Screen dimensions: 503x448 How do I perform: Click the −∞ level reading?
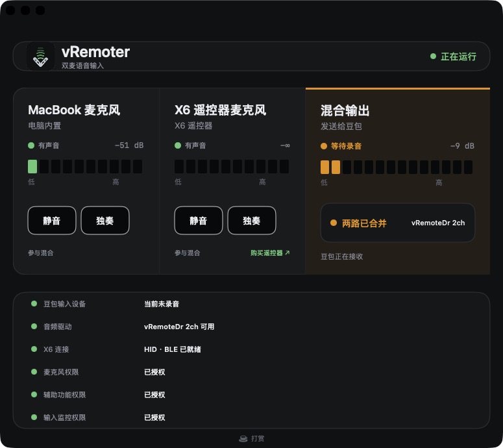[x=285, y=145]
